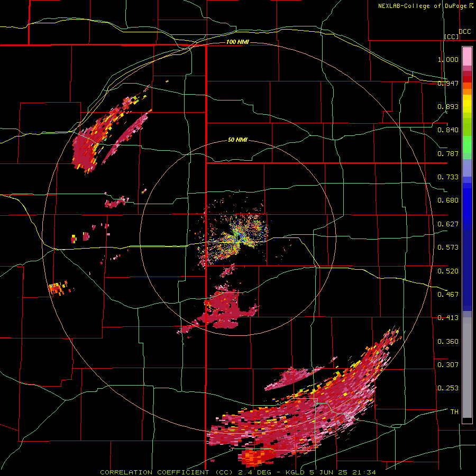Select the 0.787 scale value
The width and height of the screenshot is (476, 476).
[448, 153]
